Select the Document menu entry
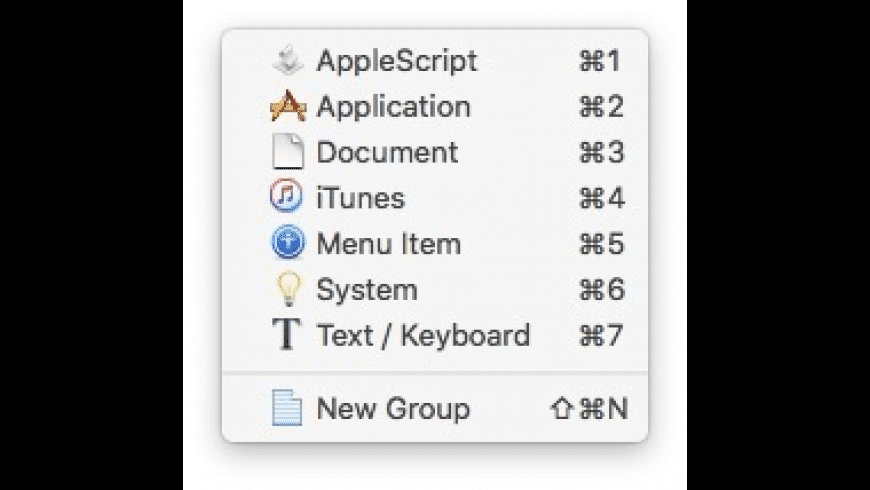The image size is (870, 490). [387, 153]
